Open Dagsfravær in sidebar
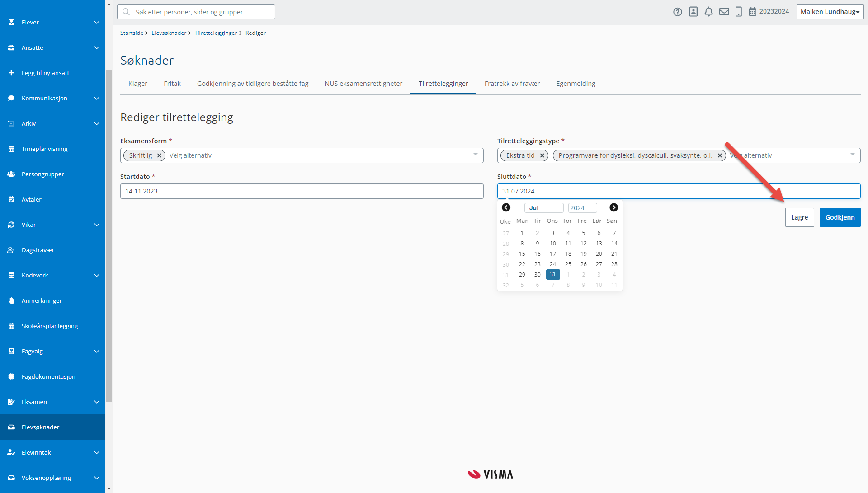The height and width of the screenshot is (493, 868). point(52,250)
